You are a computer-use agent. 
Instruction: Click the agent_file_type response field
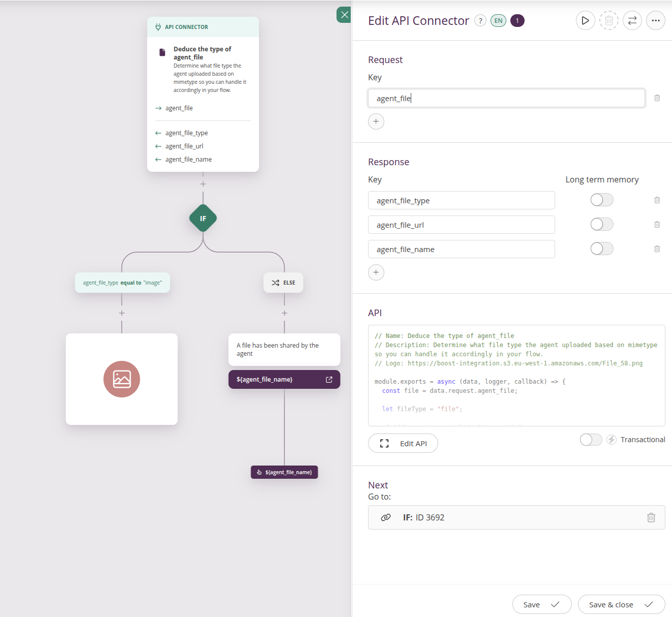461,200
